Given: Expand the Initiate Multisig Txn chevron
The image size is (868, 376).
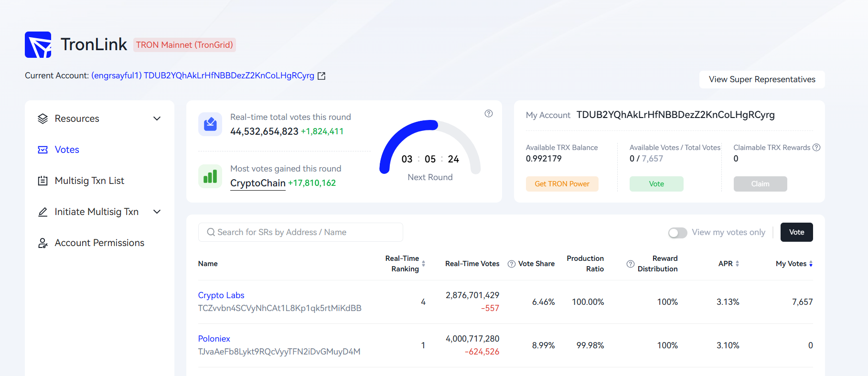Looking at the screenshot, I should pos(157,212).
